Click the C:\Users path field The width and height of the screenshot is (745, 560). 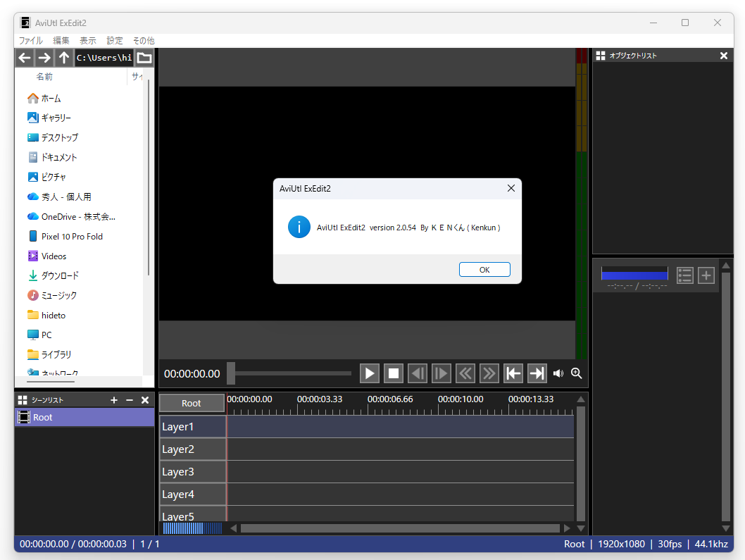pos(104,58)
